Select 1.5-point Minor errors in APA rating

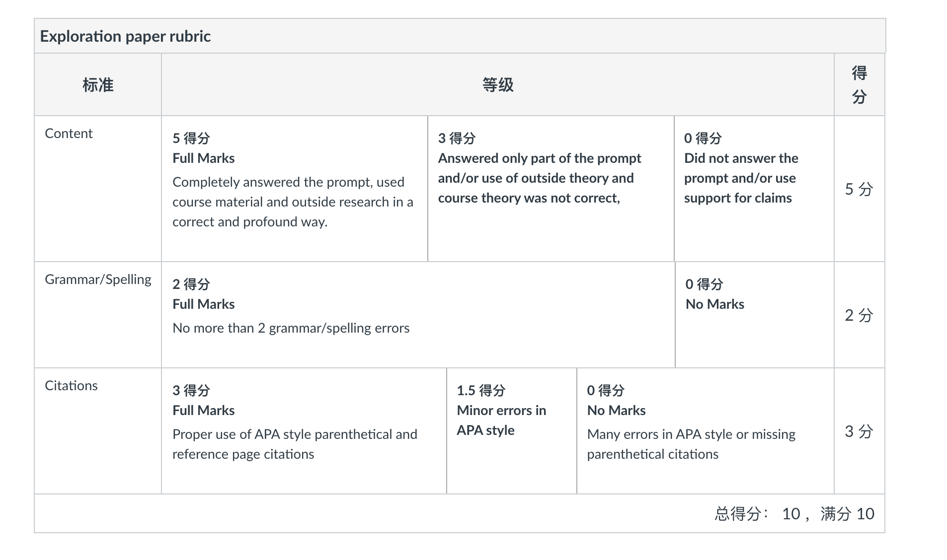point(512,431)
